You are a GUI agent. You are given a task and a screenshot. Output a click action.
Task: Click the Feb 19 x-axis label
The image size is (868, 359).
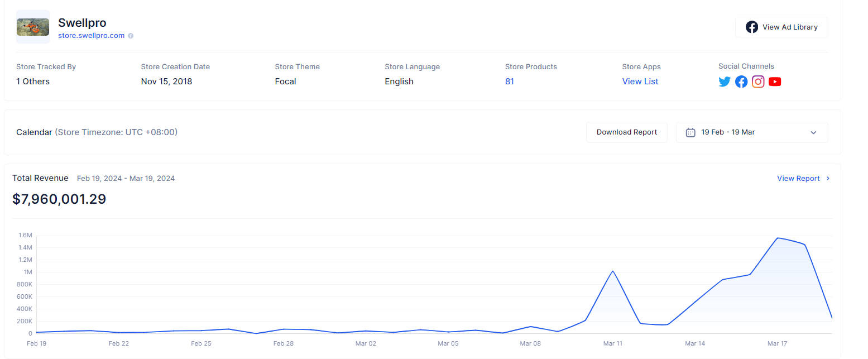click(x=36, y=343)
